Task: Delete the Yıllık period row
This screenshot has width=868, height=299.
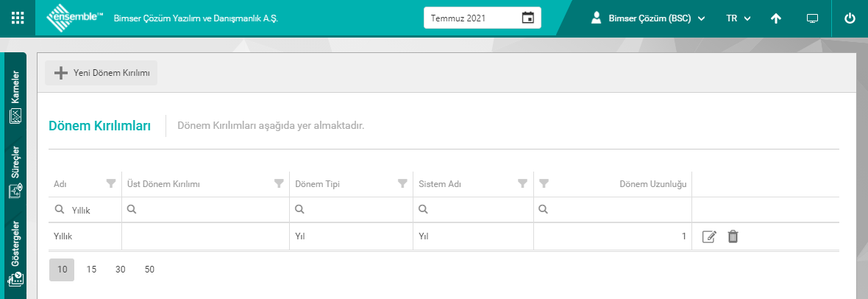Action: [x=733, y=236]
